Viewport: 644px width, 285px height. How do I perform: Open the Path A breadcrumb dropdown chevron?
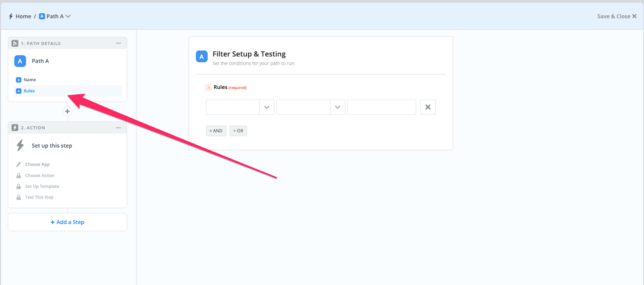pos(68,16)
